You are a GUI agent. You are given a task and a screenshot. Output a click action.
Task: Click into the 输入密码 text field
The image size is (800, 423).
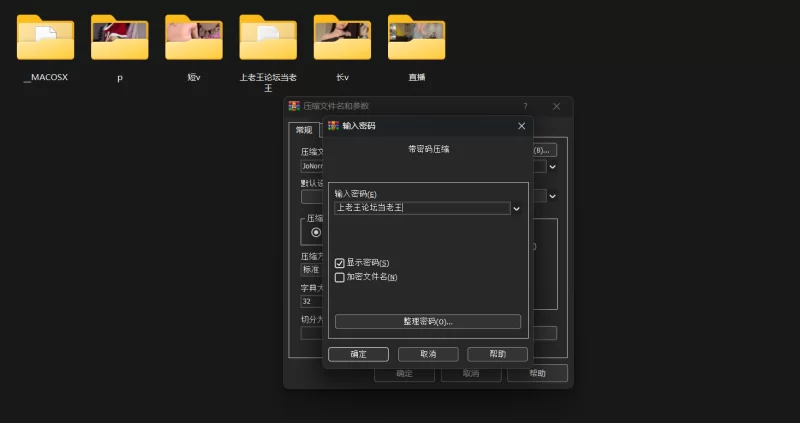422,208
